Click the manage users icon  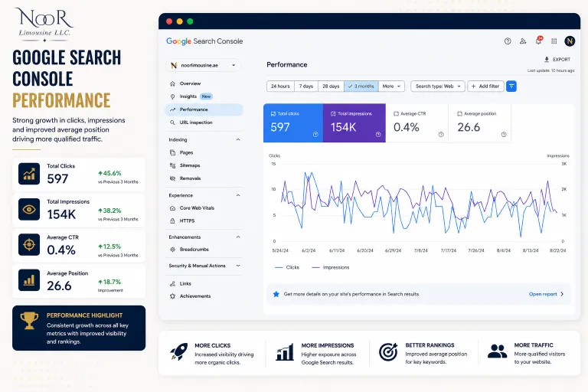[523, 41]
